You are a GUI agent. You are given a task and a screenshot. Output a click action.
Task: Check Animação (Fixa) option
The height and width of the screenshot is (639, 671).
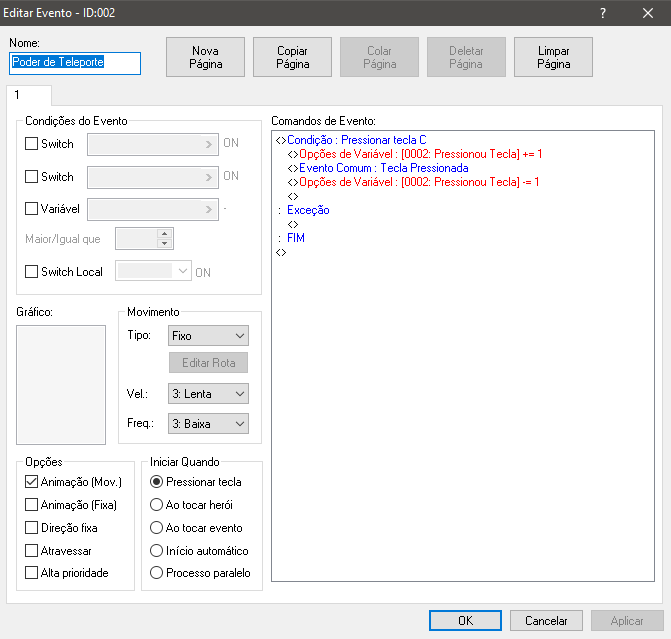[31, 505]
